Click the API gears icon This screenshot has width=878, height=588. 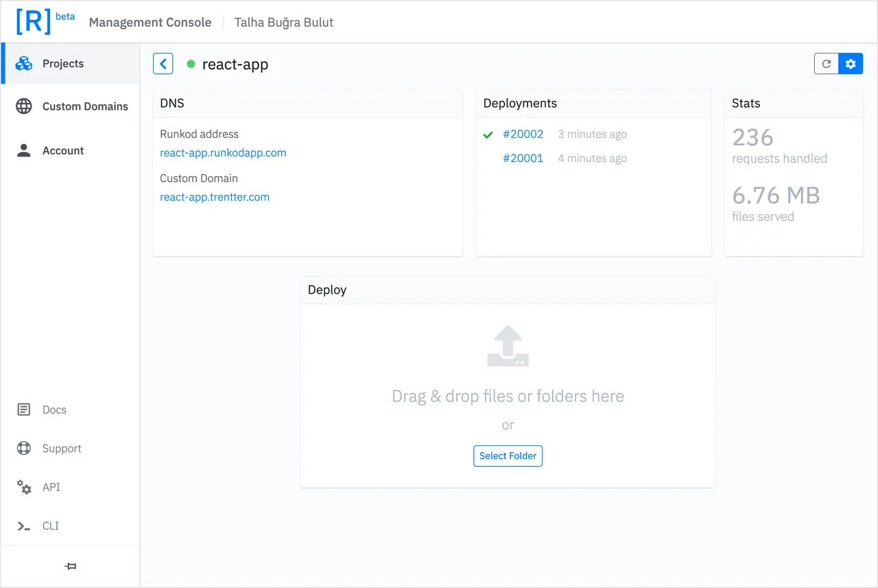click(x=23, y=487)
